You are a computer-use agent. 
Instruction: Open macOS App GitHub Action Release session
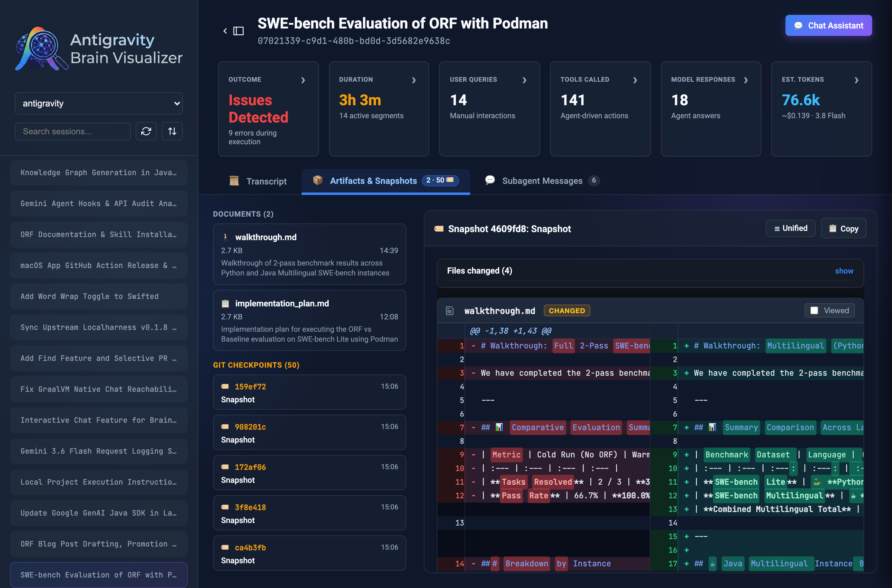99,266
